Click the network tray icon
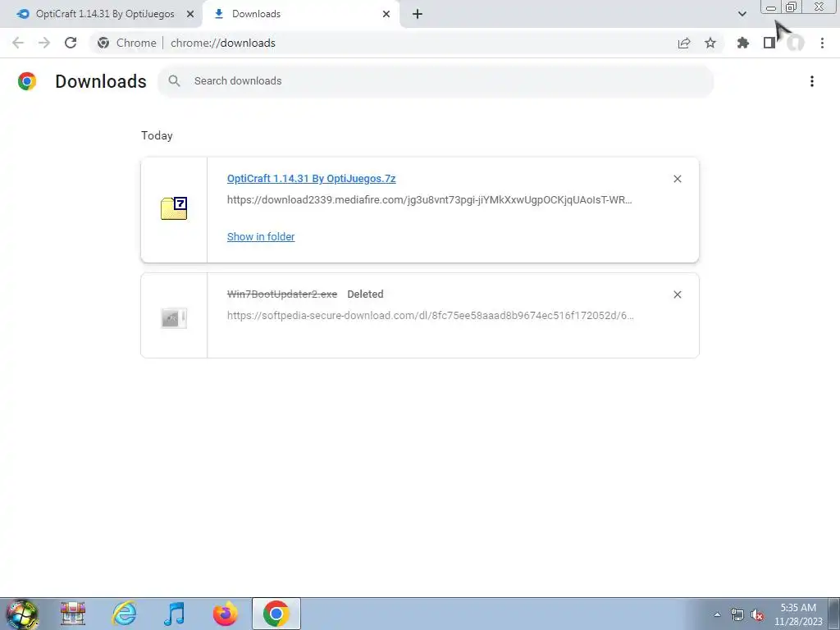840x630 pixels. point(737,615)
